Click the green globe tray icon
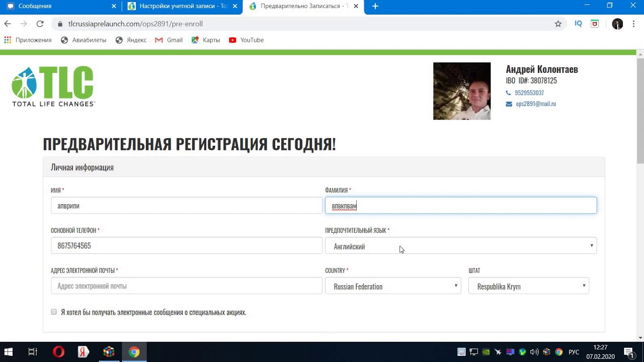The width and height of the screenshot is (644, 362). (x=522, y=352)
